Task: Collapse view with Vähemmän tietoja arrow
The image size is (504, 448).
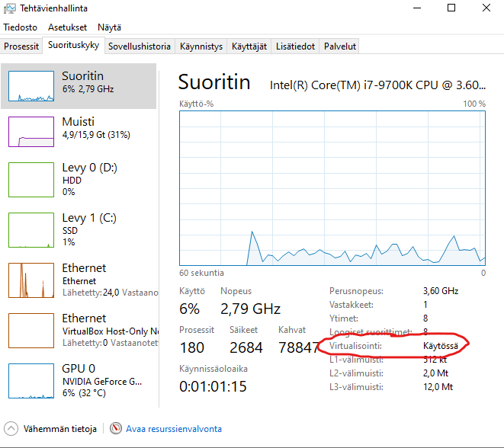Action: (x=11, y=428)
